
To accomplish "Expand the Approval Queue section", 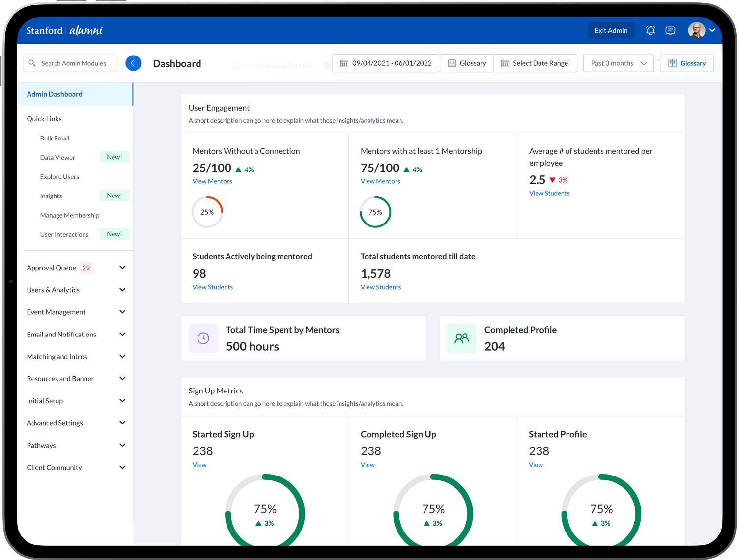I will pyautogui.click(x=122, y=268).
